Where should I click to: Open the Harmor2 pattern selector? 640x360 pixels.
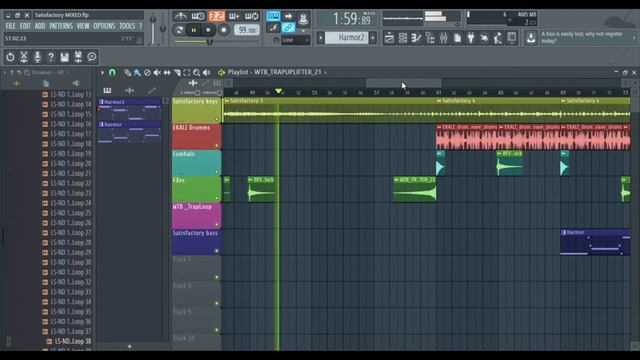pyautogui.click(x=347, y=38)
